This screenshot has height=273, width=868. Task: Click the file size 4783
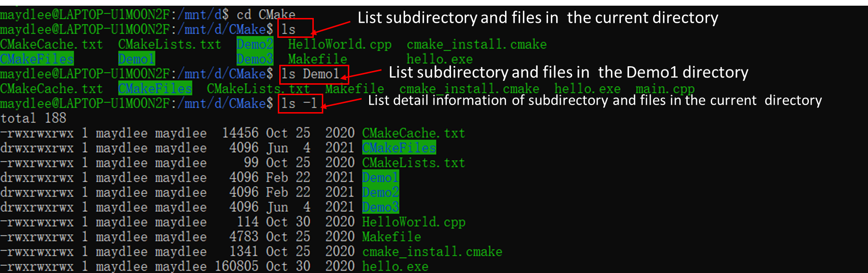pyautogui.click(x=244, y=237)
